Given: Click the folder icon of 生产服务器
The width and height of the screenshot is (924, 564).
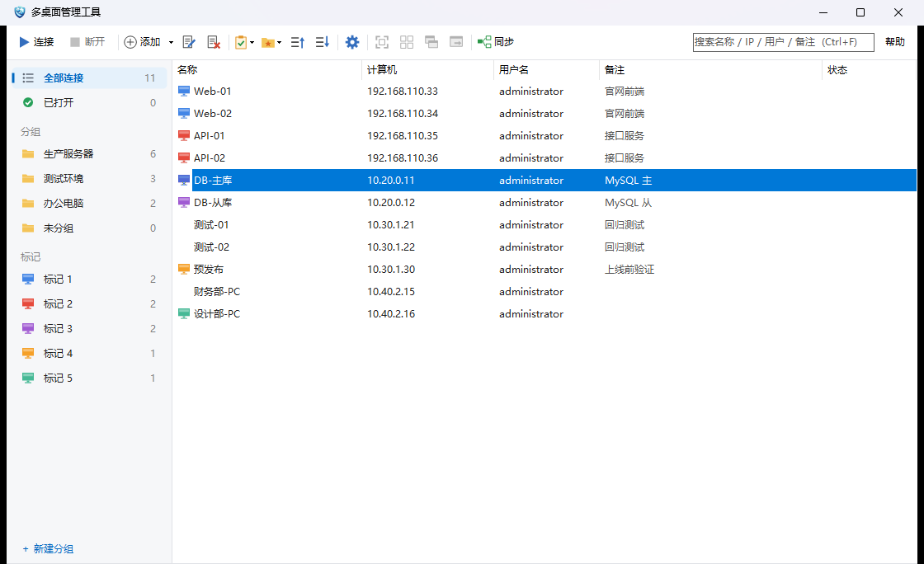Looking at the screenshot, I should pos(28,153).
